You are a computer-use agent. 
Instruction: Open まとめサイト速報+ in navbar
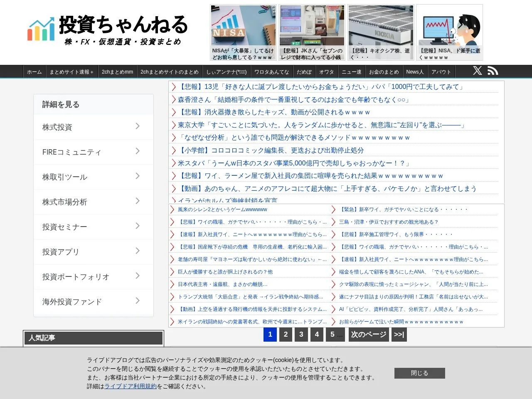[71, 72]
